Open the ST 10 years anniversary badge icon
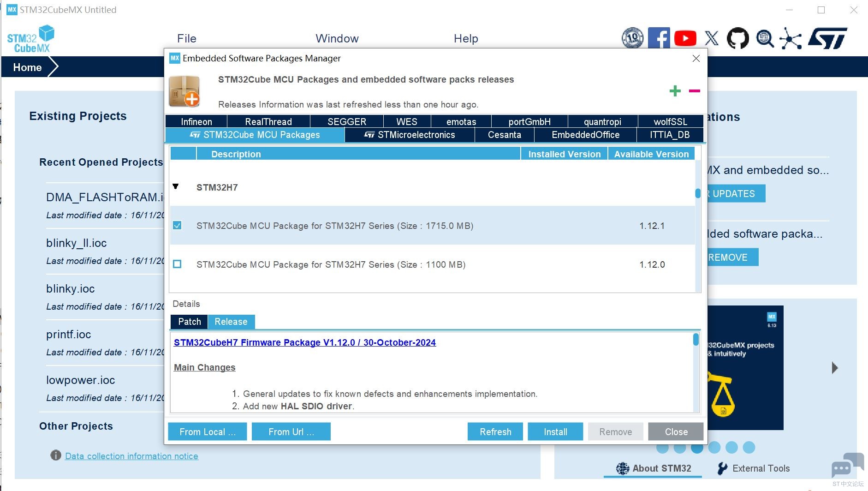 (633, 38)
